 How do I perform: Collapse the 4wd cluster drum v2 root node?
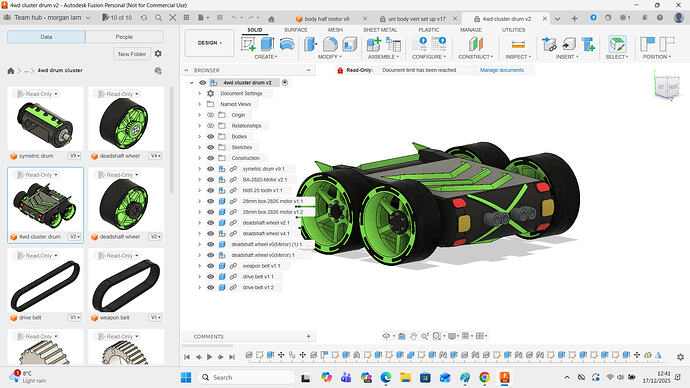click(191, 82)
